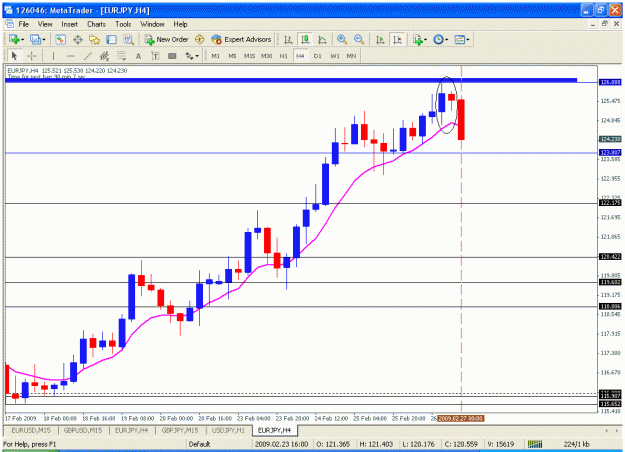The height and width of the screenshot is (452, 625).
Task: Open the Window menu
Action: pos(152,24)
